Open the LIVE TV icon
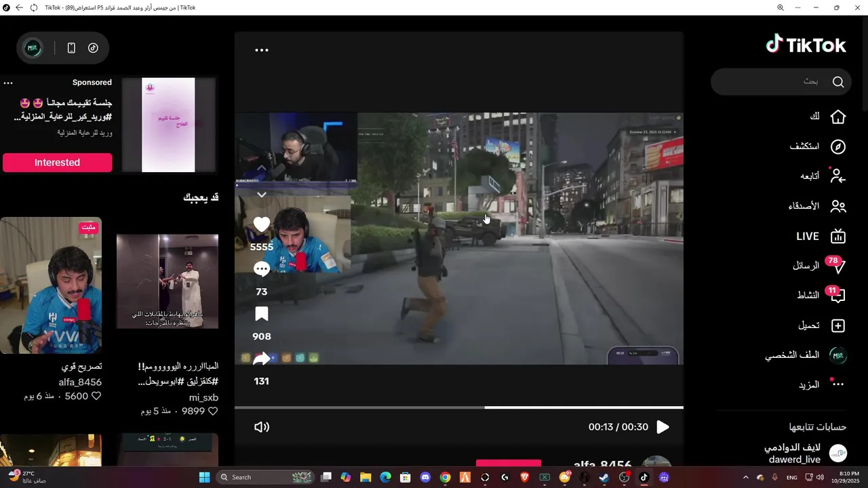 click(838, 236)
